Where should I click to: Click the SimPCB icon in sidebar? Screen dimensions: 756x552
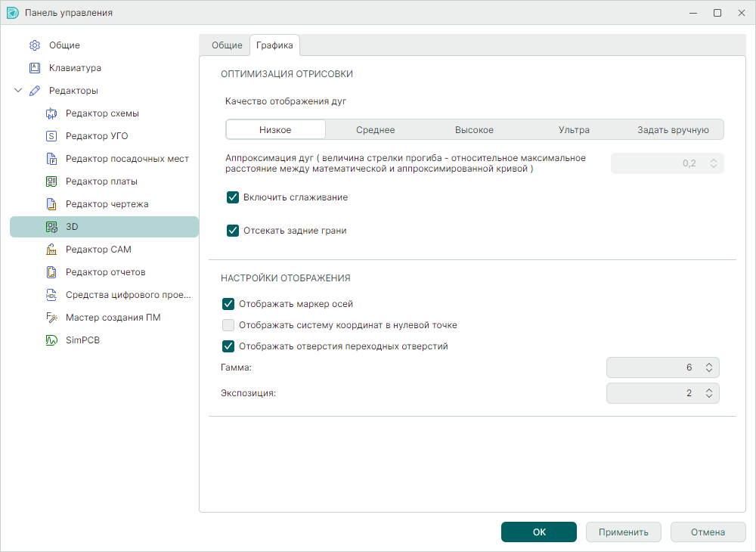51,340
